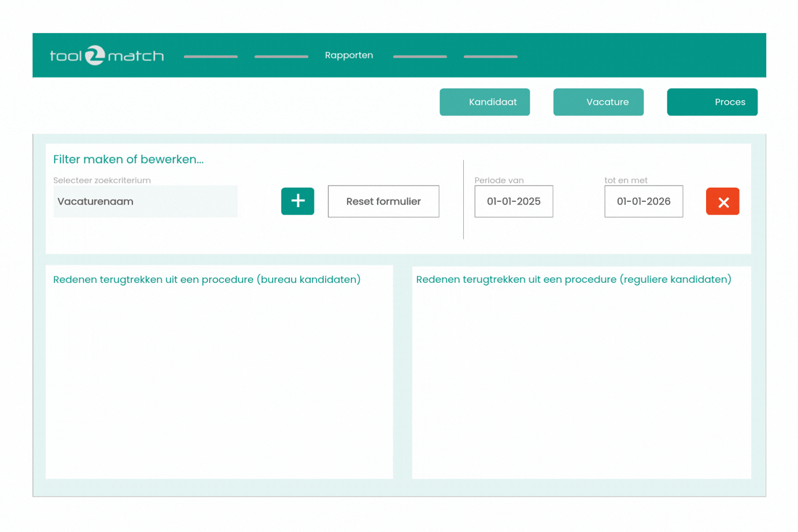Switch to the Vacature report tab
Screen dimensions: 798x532
click(x=598, y=102)
